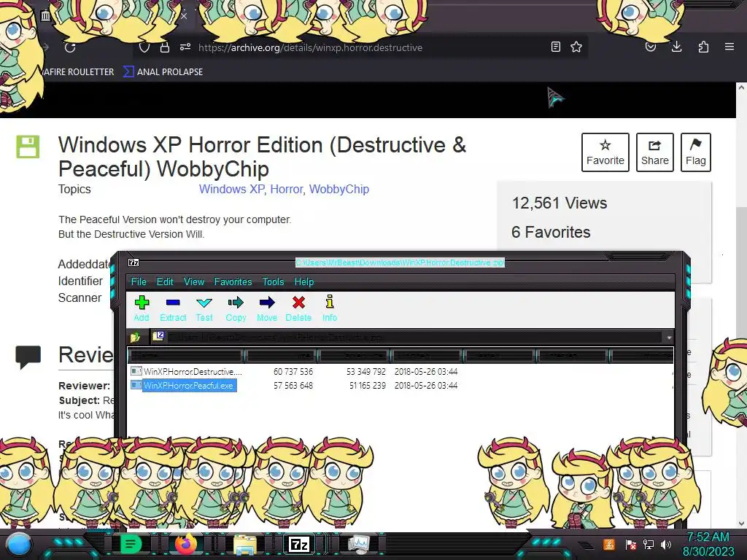
Task: Open the green chat app in the taskbar
Action: (131, 543)
